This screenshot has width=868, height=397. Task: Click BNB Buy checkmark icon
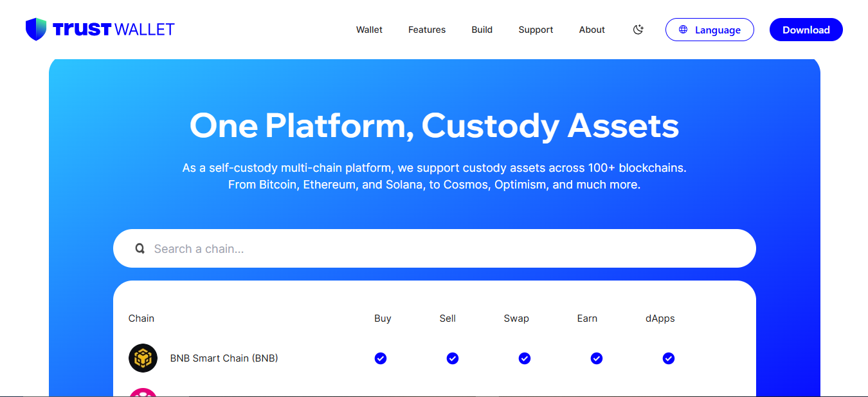click(x=381, y=358)
